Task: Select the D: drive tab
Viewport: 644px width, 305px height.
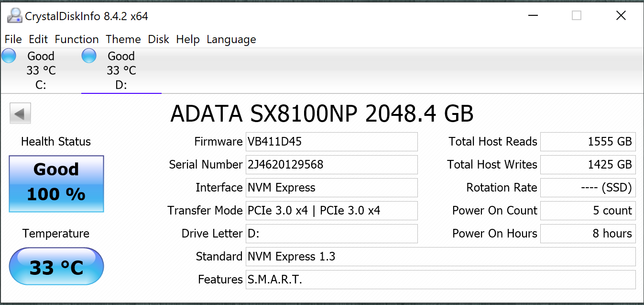Action: (121, 70)
